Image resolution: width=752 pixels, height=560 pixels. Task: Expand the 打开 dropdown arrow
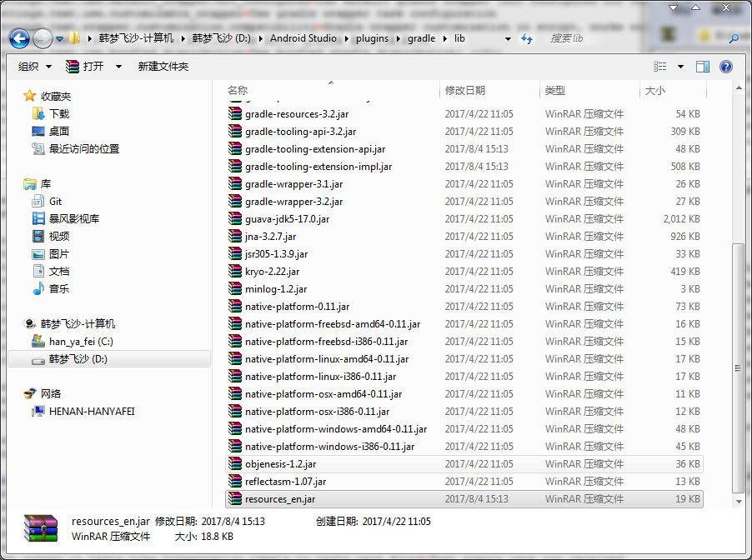pyautogui.click(x=118, y=67)
